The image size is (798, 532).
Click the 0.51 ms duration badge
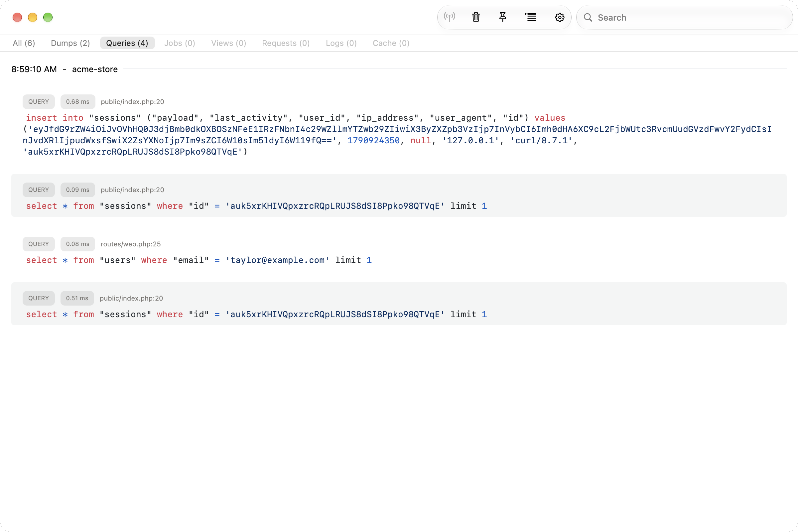click(77, 298)
